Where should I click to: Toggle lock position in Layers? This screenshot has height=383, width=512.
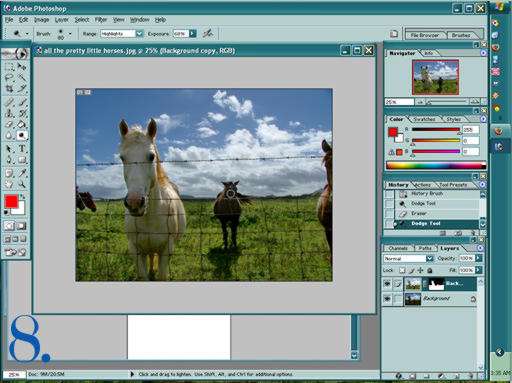[421, 270]
